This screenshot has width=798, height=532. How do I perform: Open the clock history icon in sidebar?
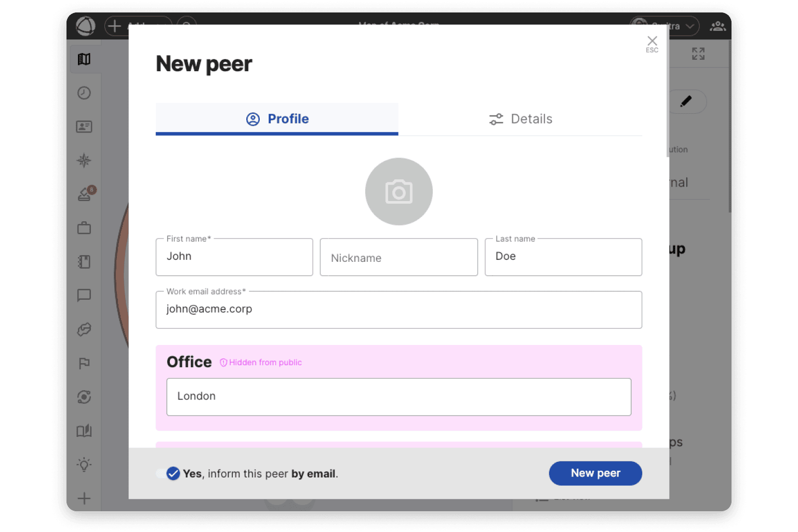(84, 93)
